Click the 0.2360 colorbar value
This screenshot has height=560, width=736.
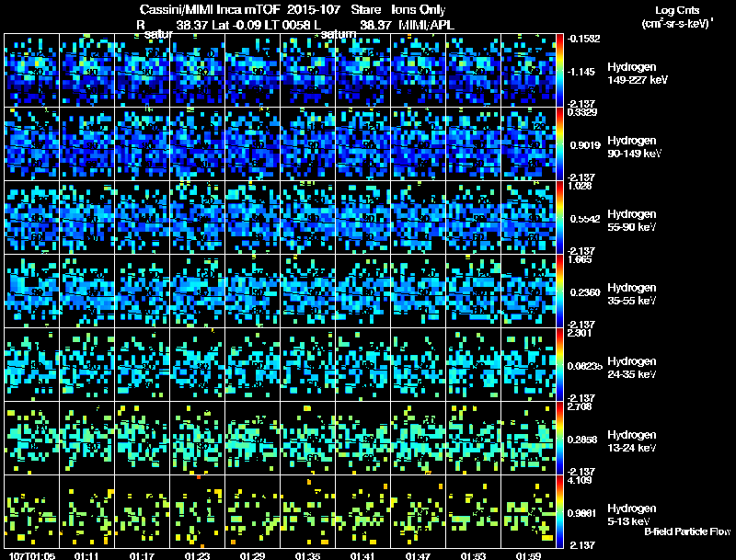point(585,292)
